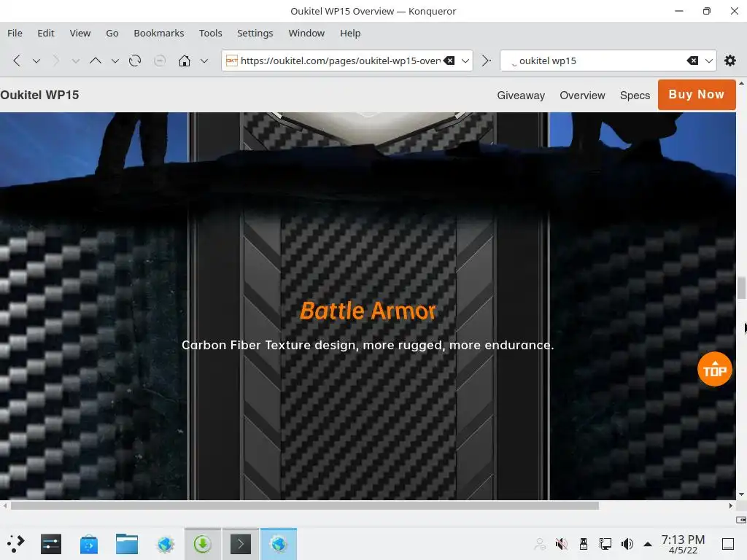Click the Overview link
The image size is (747, 560).
coord(582,96)
